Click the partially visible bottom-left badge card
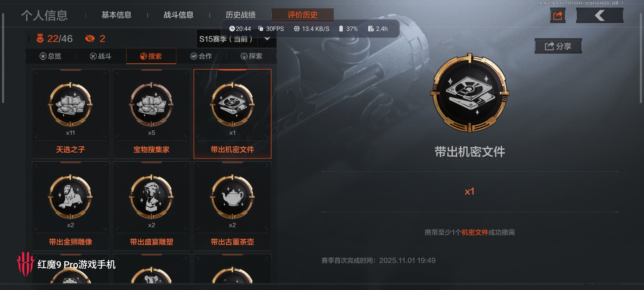The height and width of the screenshot is (290, 644). tap(70, 269)
